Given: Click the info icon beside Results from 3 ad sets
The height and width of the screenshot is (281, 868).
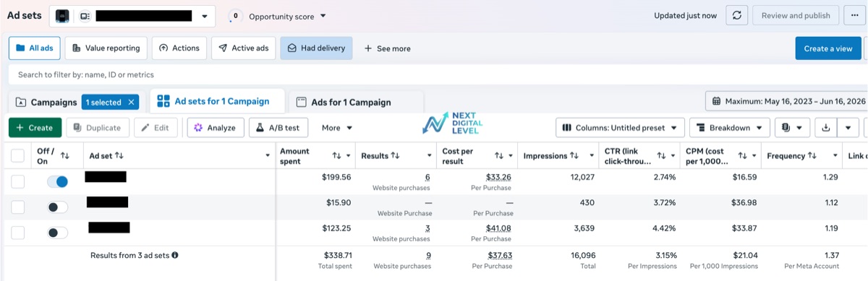Looking at the screenshot, I should coord(175,255).
